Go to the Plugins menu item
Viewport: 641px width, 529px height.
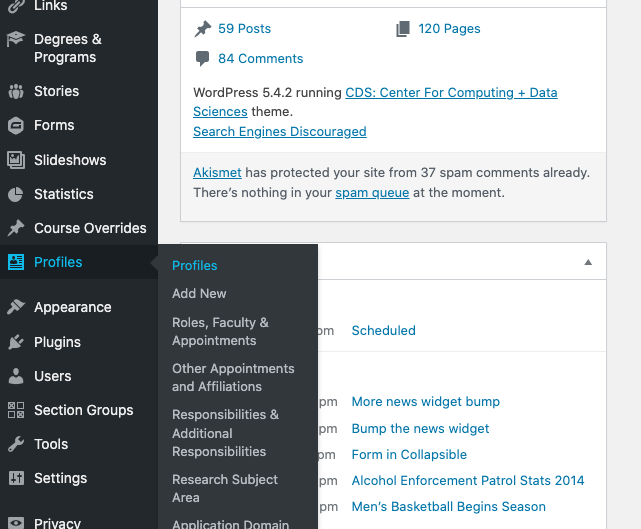point(57,342)
